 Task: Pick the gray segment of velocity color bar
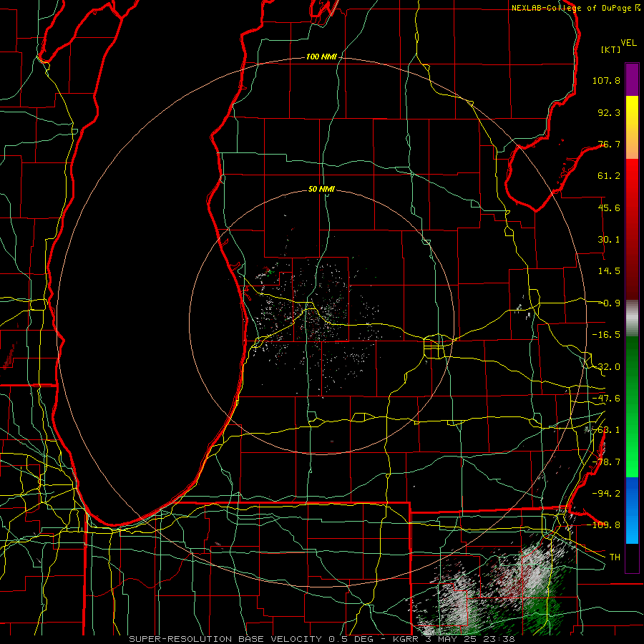click(x=632, y=318)
